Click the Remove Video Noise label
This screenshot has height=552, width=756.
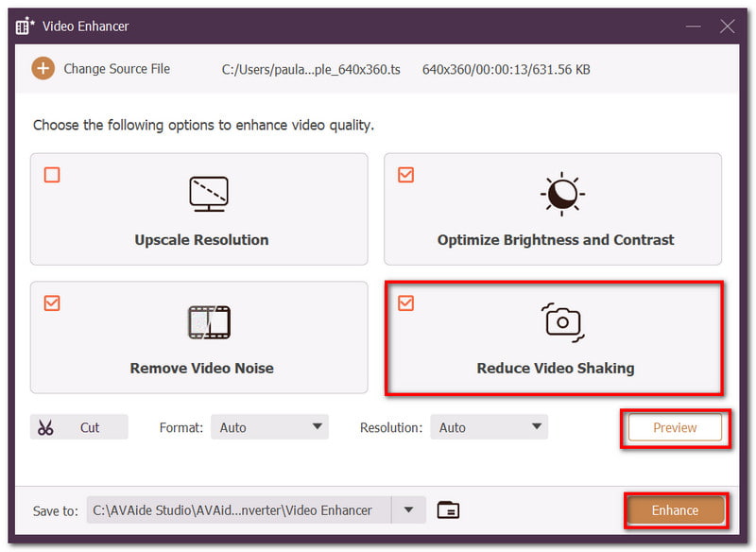point(201,369)
